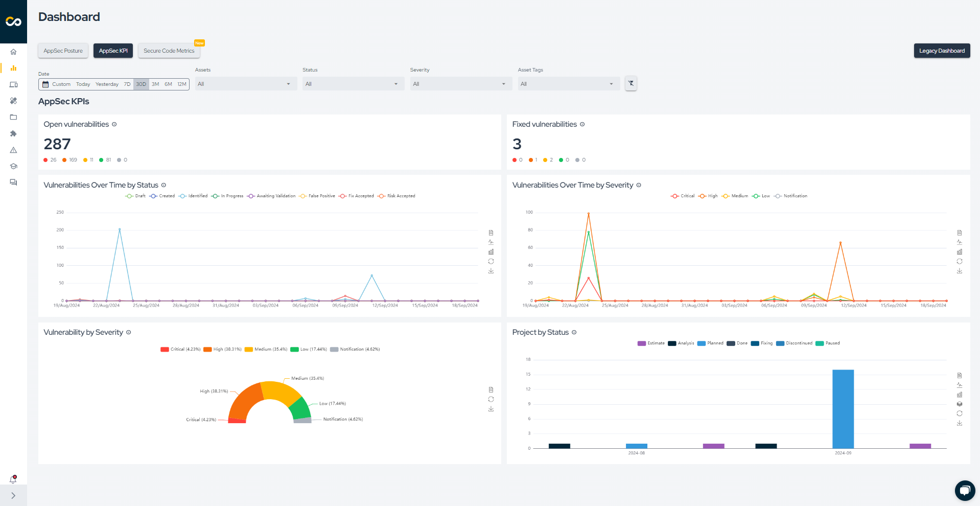Open the Legacy Dashboard
Screen dimensions: 980x506
tap(942, 51)
